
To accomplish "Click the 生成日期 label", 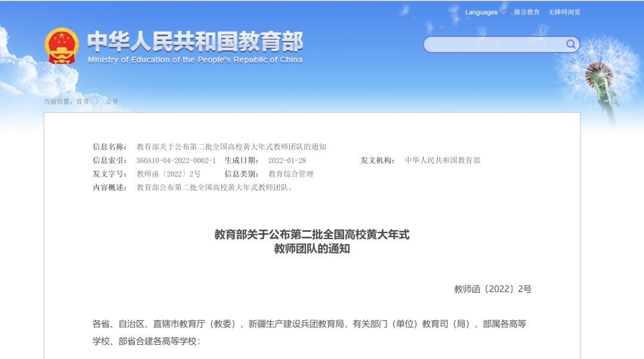I will pyautogui.click(x=241, y=160).
